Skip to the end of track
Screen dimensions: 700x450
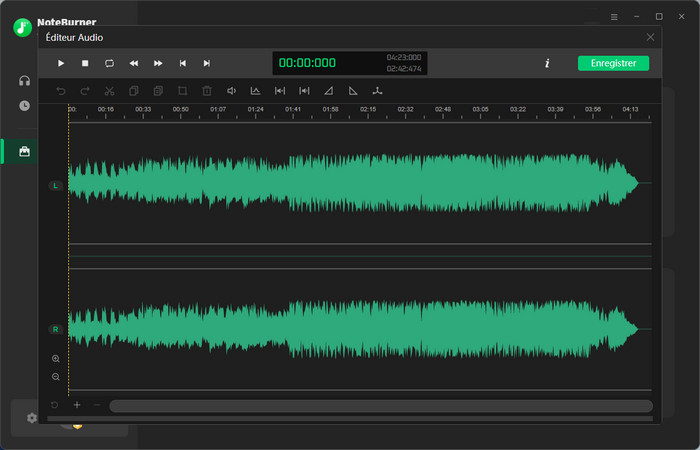(x=207, y=63)
